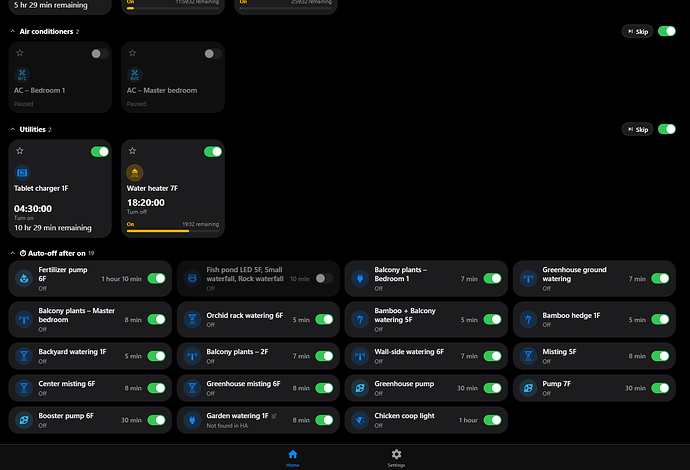Click the Center misting 6F icon
The image size is (690, 470).
coord(24,388)
